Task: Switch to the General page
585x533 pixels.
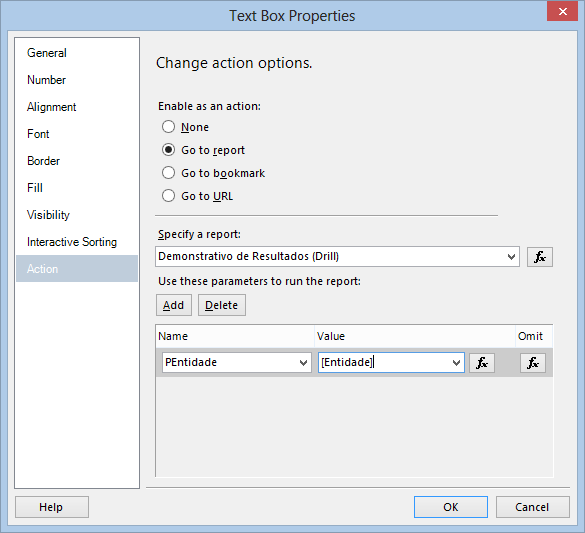Action: pyautogui.click(x=47, y=53)
